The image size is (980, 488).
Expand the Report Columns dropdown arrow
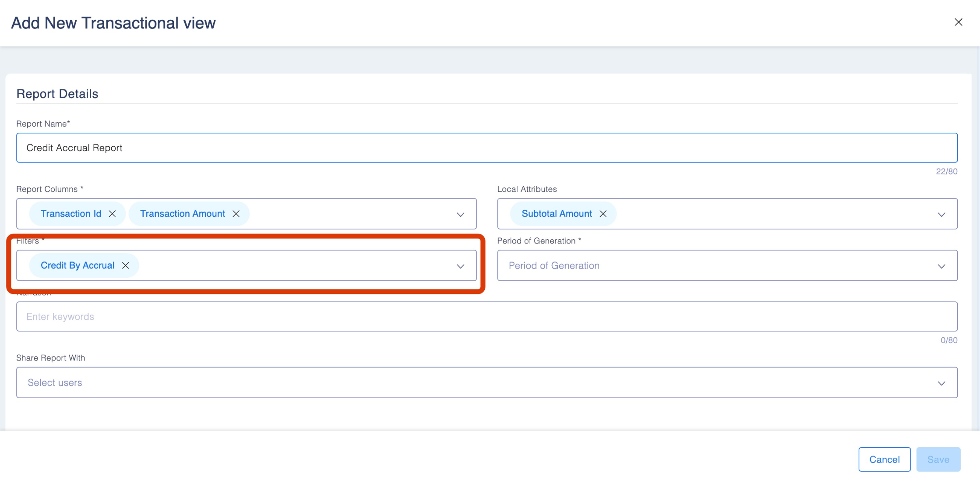pos(460,215)
